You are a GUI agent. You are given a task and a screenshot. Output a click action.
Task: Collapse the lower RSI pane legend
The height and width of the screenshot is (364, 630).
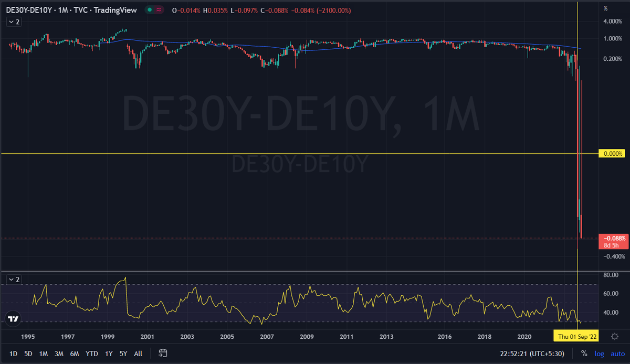[14, 280]
